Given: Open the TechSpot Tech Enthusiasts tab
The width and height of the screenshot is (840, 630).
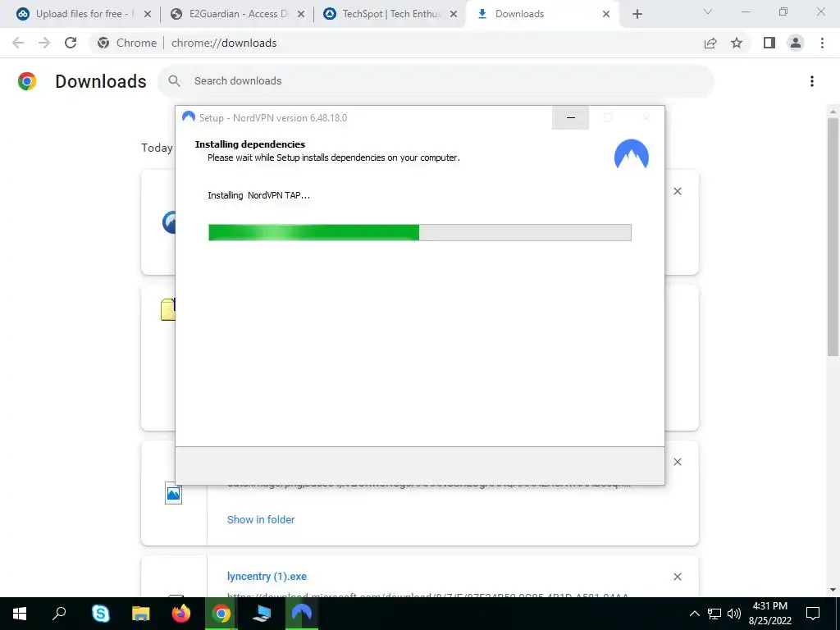Looking at the screenshot, I should coord(390,14).
